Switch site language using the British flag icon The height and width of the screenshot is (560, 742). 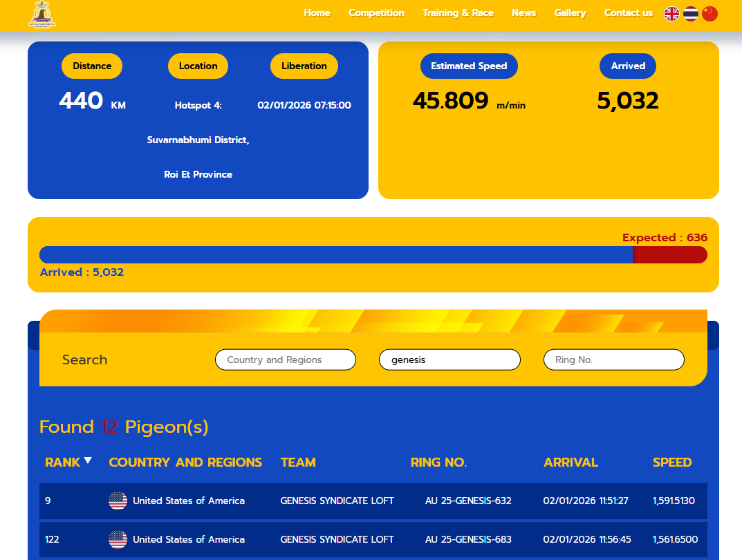671,13
